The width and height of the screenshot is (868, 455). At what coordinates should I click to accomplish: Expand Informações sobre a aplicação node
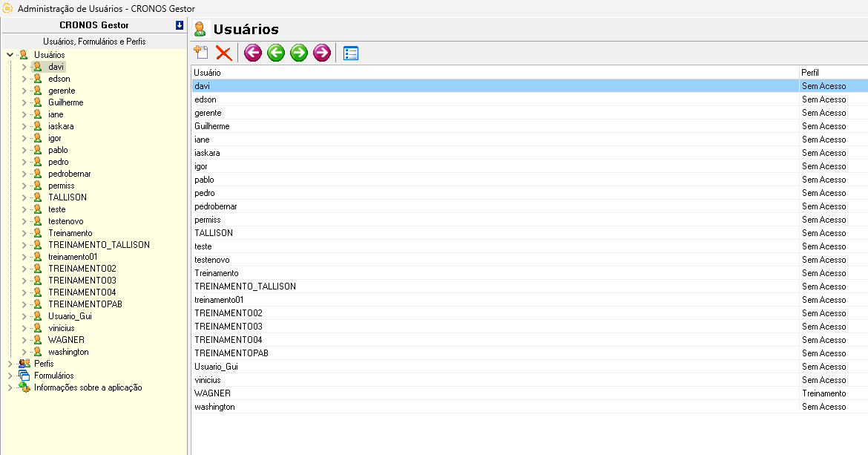[10, 387]
